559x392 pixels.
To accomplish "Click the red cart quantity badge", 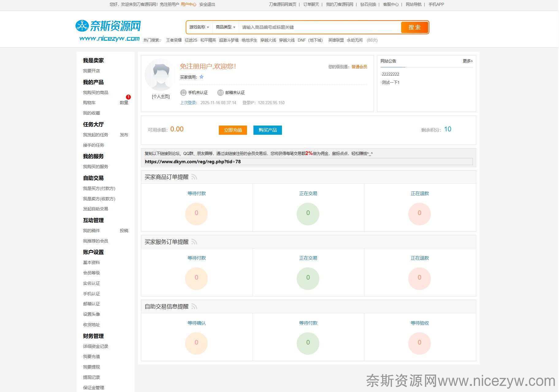I will click(128, 97).
